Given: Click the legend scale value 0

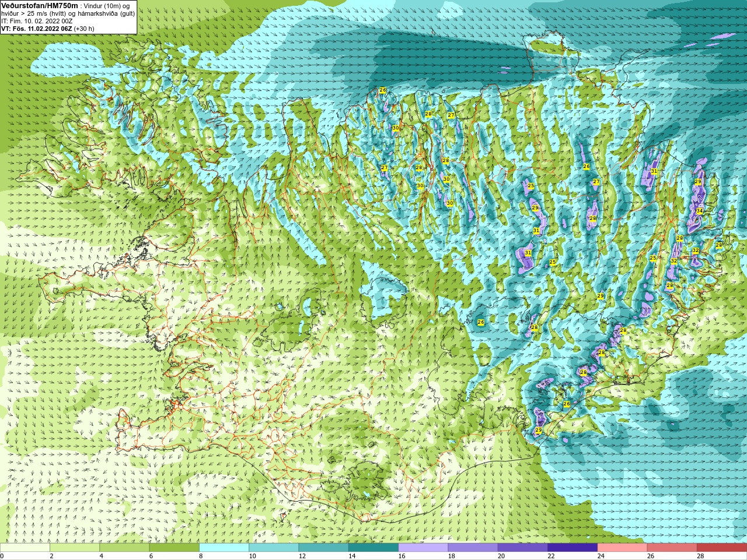Looking at the screenshot, I should (x=2, y=556).
